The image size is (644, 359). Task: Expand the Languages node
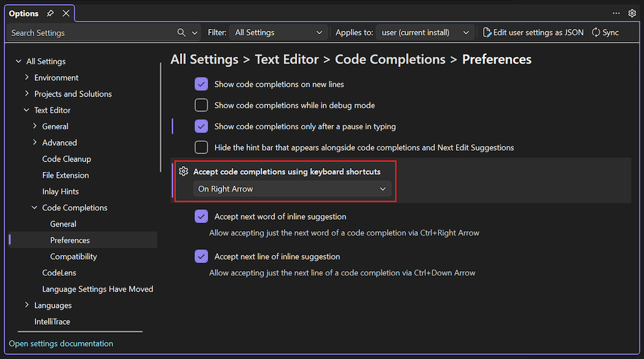[27, 305]
